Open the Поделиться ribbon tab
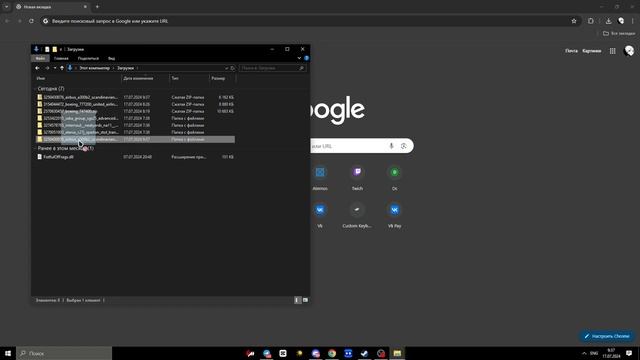This screenshot has width=640, height=360. [88, 58]
